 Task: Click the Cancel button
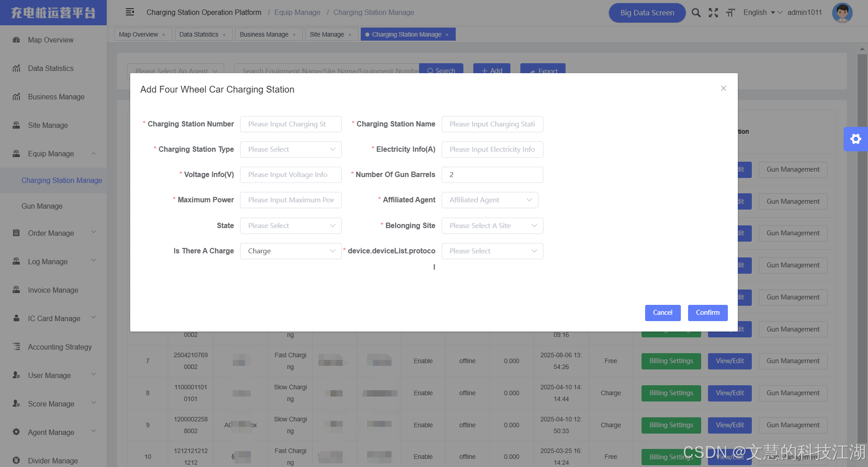(663, 313)
